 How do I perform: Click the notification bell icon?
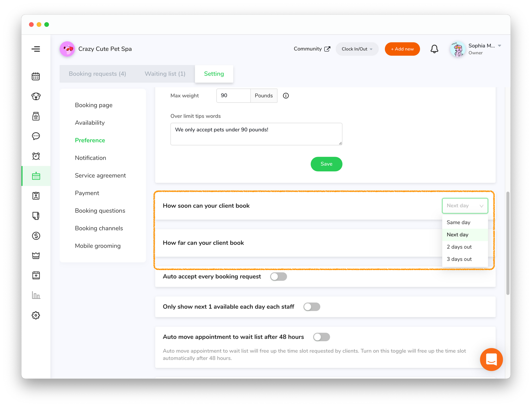coord(434,49)
